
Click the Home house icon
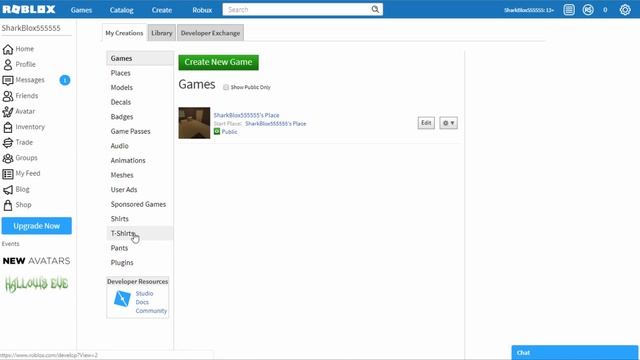coord(7,49)
